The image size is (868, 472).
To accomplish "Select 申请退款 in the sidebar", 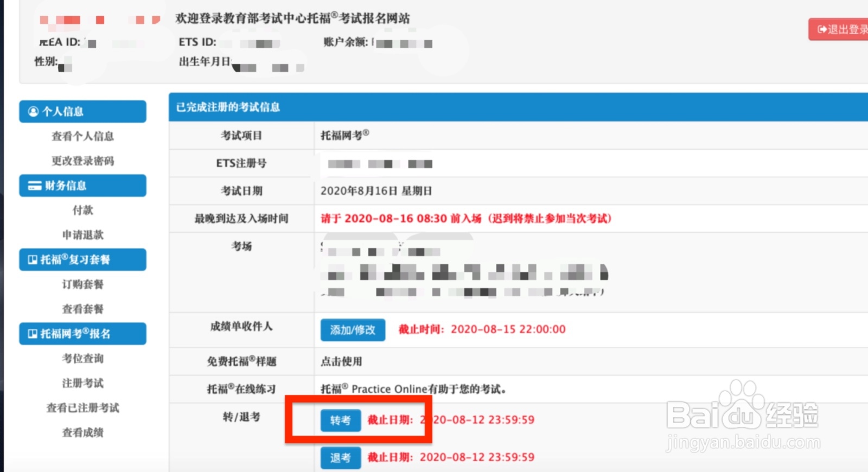I will 82,235.
